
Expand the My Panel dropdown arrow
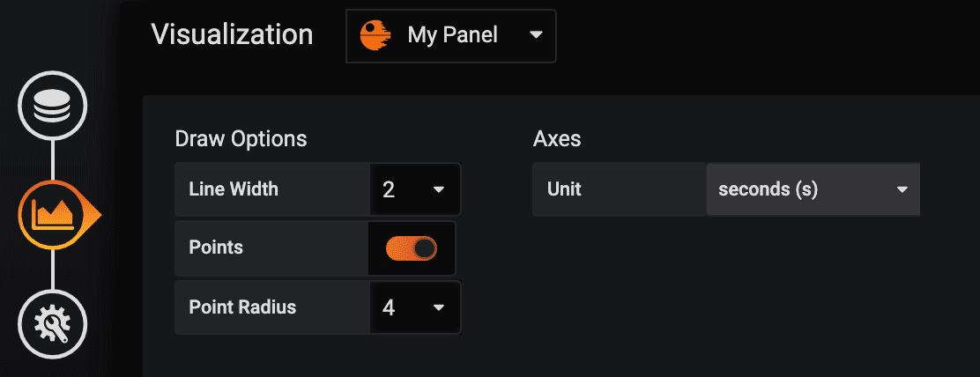point(535,36)
